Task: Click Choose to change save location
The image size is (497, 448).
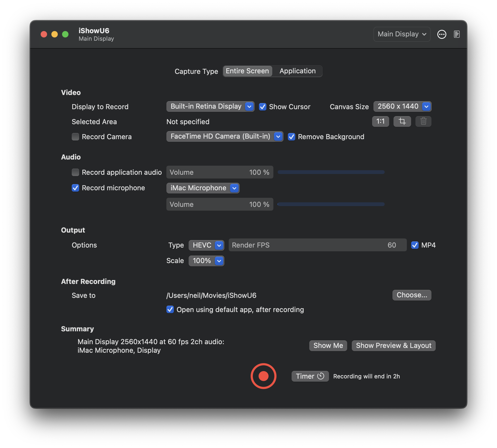Action: pos(411,295)
